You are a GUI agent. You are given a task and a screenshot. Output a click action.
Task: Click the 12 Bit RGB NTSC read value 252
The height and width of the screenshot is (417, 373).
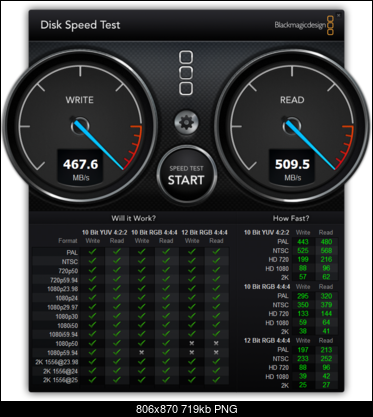326,359
